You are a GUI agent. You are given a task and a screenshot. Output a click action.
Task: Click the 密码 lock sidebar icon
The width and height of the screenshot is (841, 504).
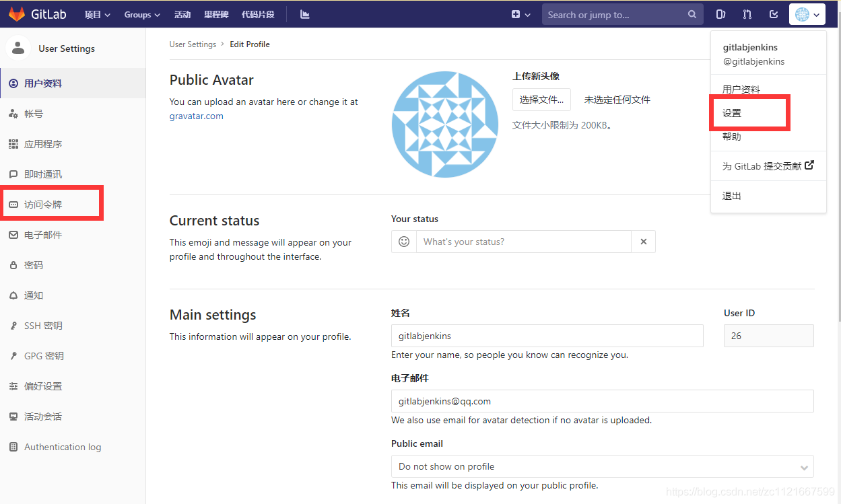13,265
